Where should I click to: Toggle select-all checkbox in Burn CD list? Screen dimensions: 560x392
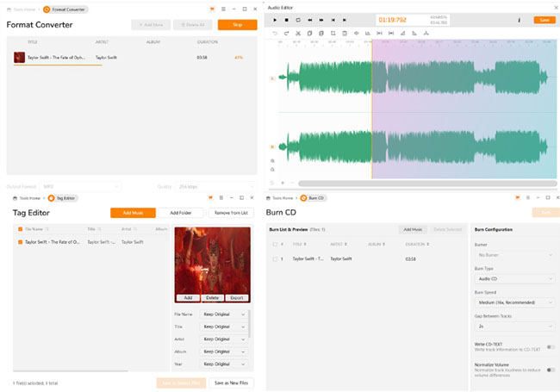point(275,244)
